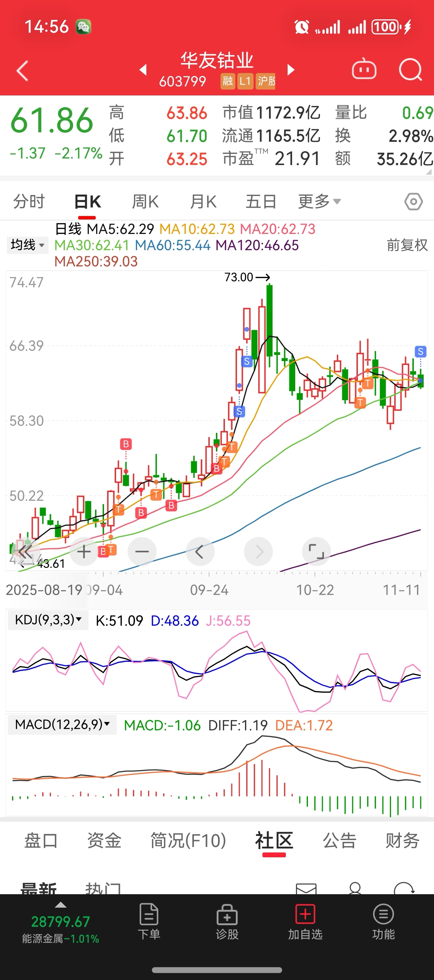Tap the 融 margin-trading badge
The image size is (434, 980).
[227, 81]
